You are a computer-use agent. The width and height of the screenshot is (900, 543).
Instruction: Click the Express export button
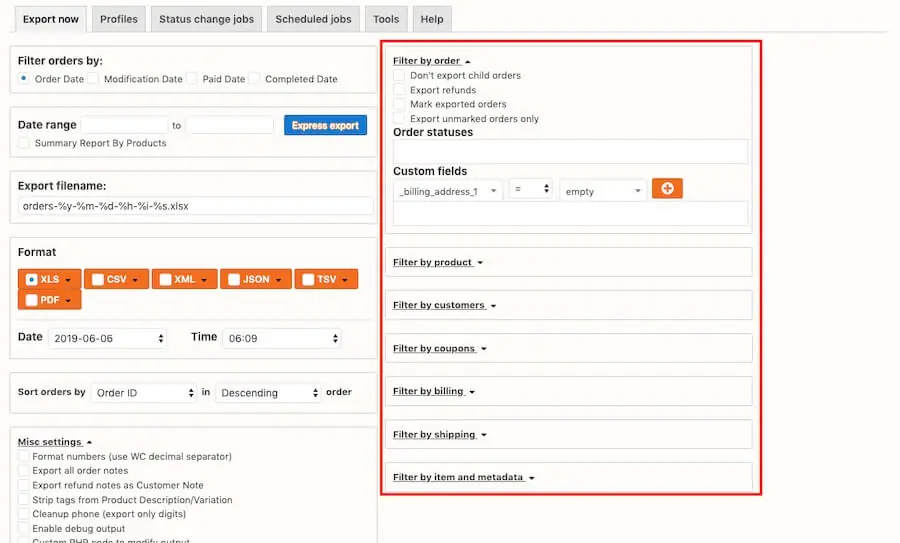tap(325, 125)
